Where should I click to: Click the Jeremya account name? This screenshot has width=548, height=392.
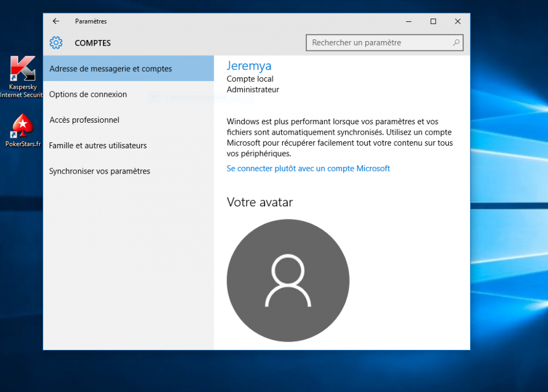coord(249,66)
